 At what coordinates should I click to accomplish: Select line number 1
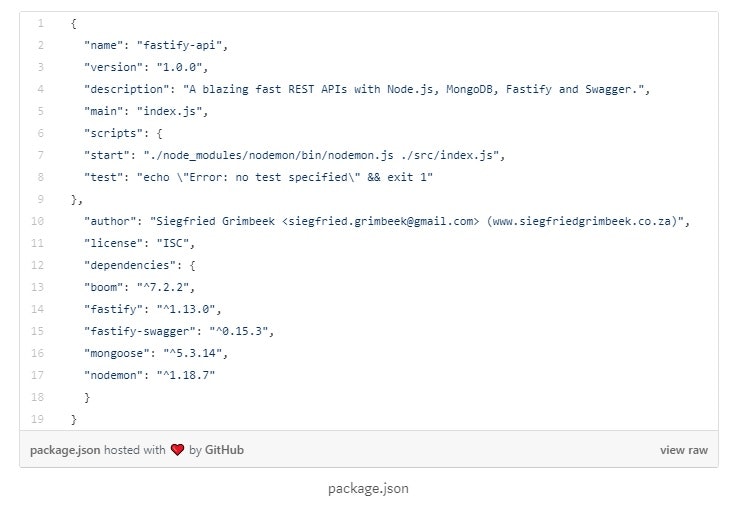pos(40,23)
